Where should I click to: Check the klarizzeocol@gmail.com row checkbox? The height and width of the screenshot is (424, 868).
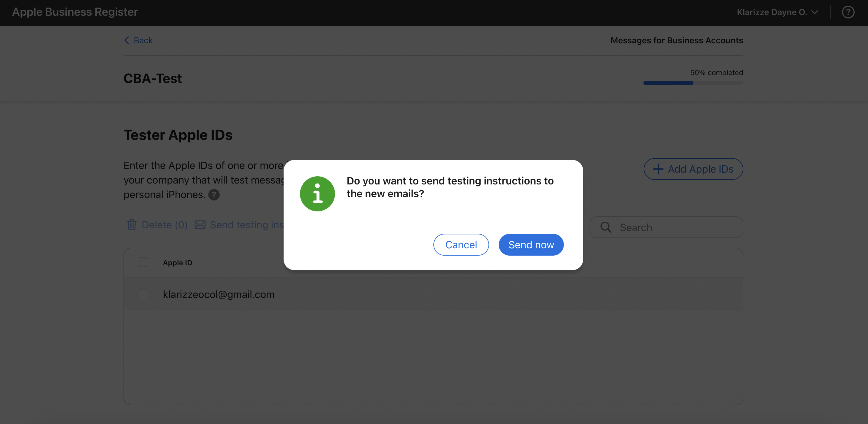coord(143,294)
